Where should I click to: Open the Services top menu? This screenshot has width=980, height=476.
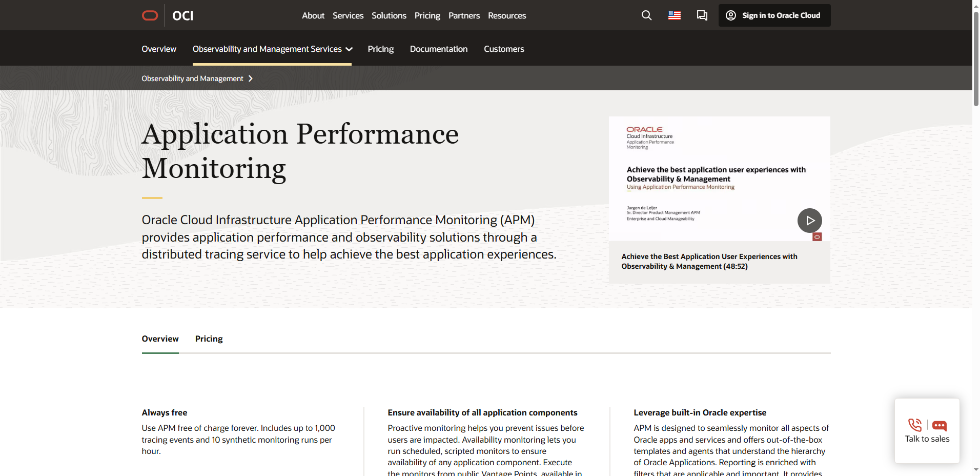tap(348, 15)
